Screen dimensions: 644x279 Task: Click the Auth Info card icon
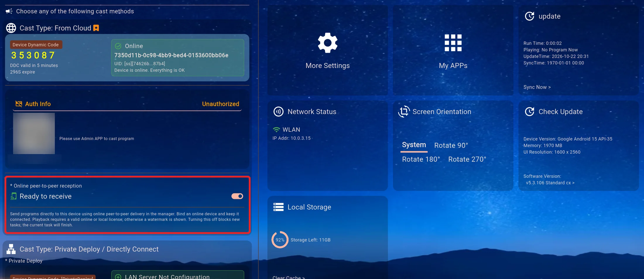pyautogui.click(x=19, y=104)
